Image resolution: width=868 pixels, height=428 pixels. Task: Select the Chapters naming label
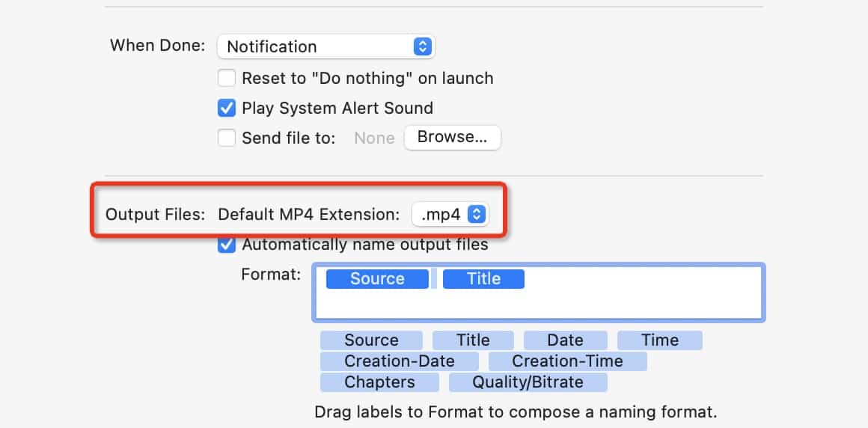coord(379,382)
